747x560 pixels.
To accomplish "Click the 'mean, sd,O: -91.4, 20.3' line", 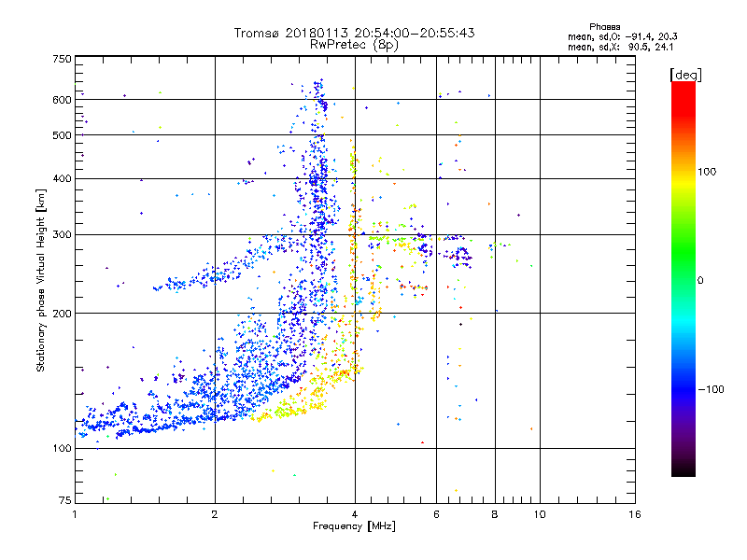I will tap(623, 37).
